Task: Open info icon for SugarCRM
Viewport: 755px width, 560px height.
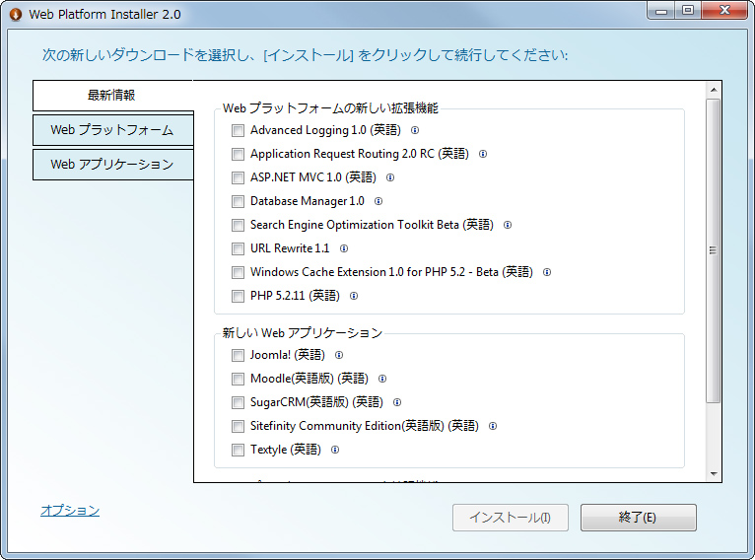Action: pyautogui.click(x=397, y=402)
